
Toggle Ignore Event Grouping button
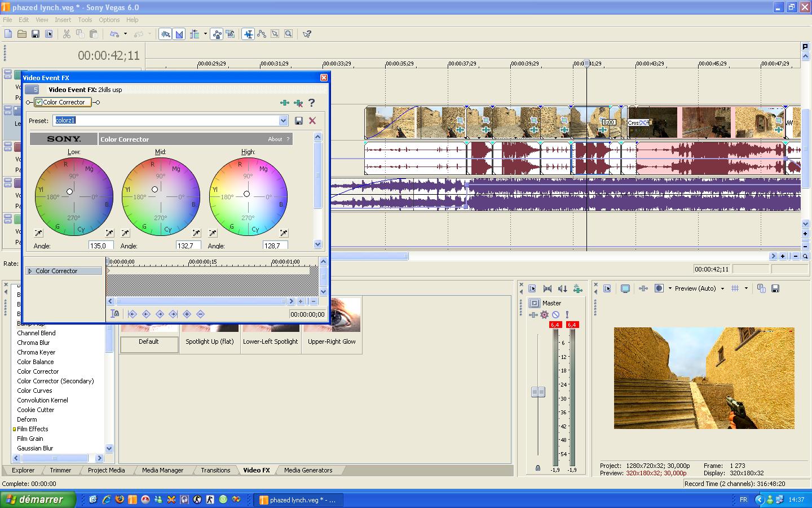tap(231, 34)
